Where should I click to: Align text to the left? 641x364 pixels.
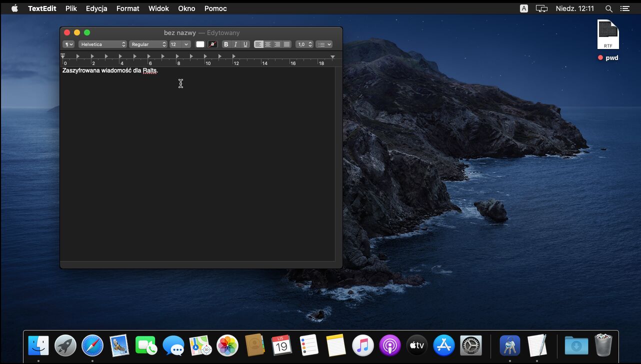click(x=258, y=44)
